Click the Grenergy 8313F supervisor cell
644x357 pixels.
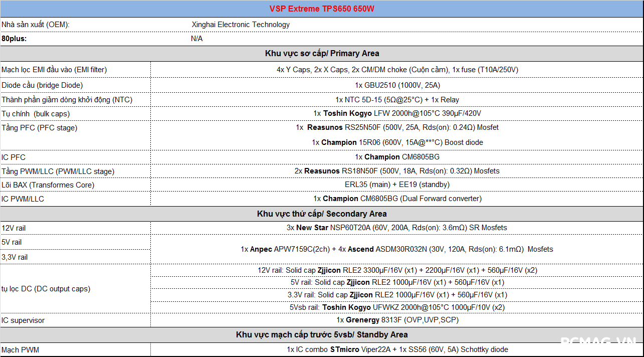pyautogui.click(x=397, y=320)
